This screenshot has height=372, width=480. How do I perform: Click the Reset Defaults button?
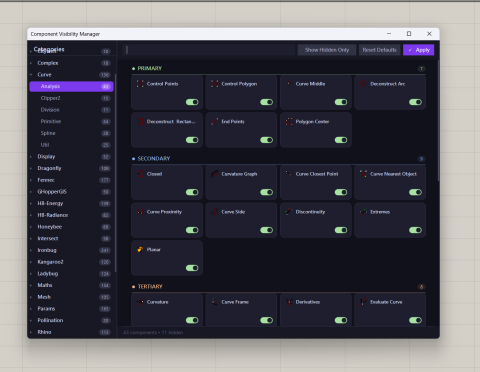point(379,50)
